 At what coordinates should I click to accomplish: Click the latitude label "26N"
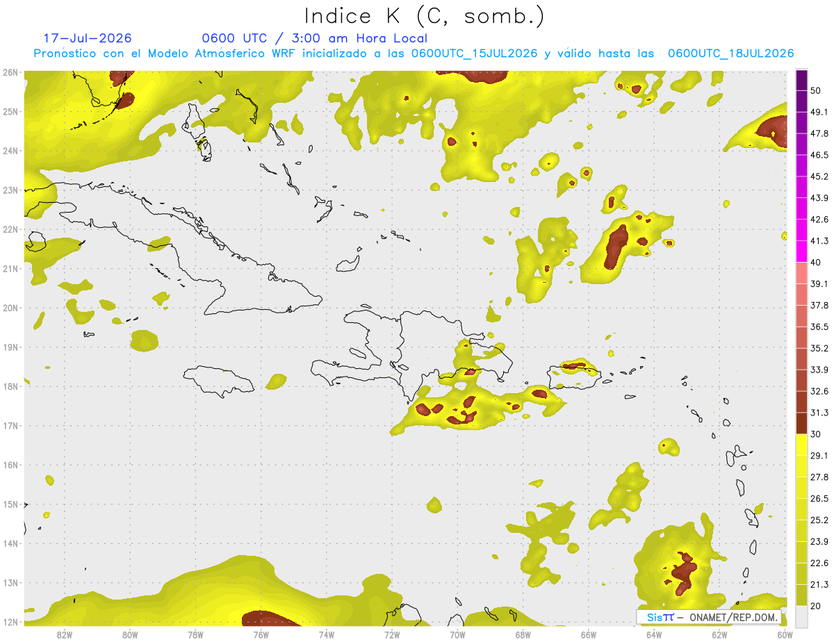pos(10,72)
